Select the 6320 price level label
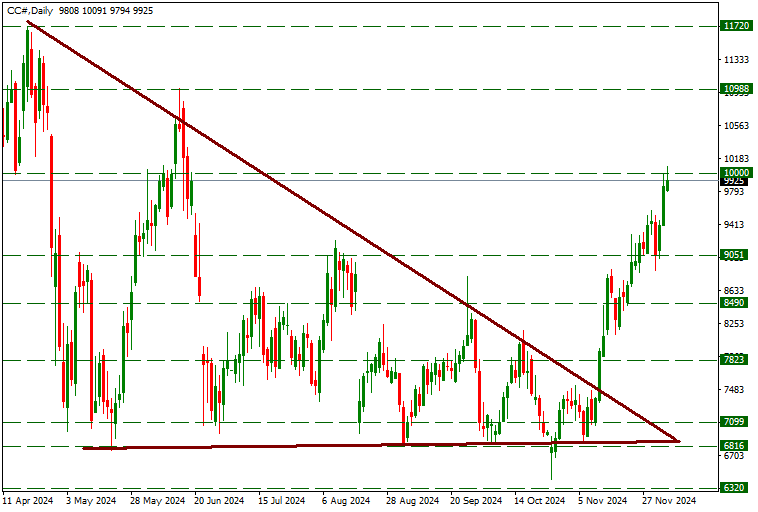758x512 pixels. click(x=736, y=487)
